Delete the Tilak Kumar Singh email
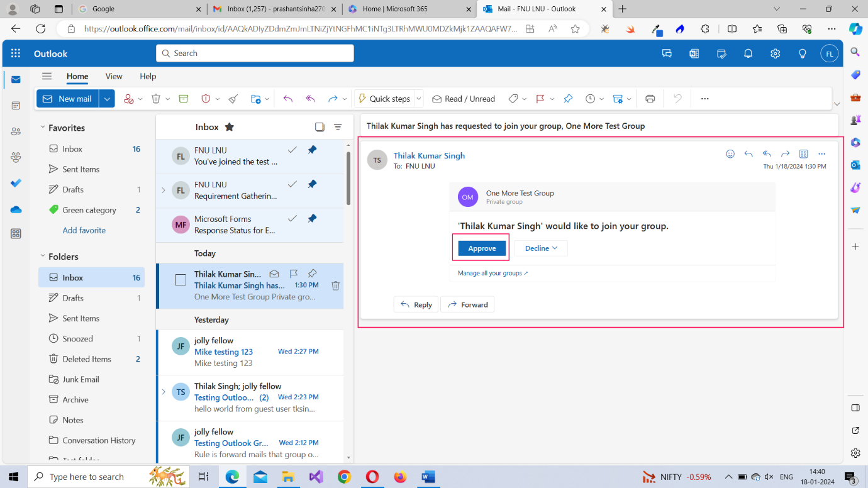Viewport: 868px width, 488px height. [x=336, y=286]
